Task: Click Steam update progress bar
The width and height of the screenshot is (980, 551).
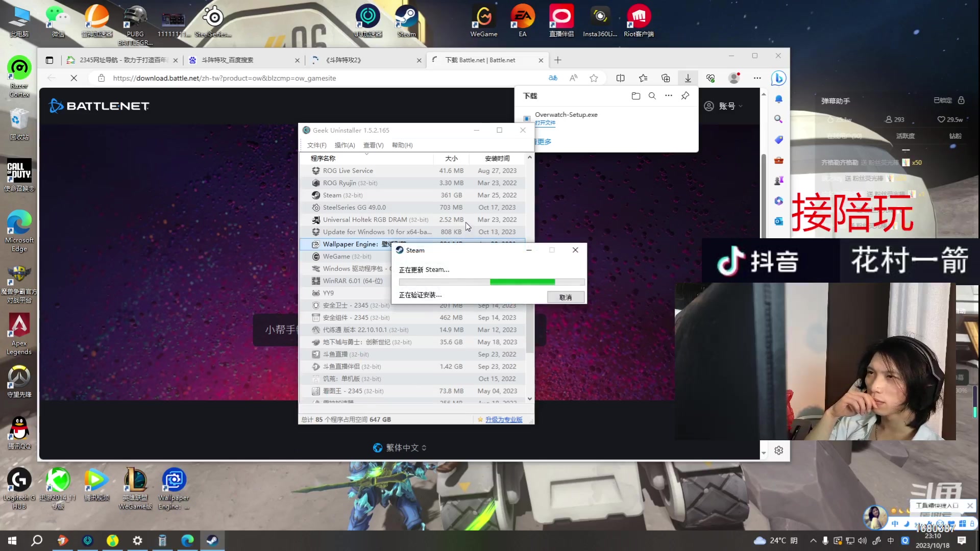Action: (492, 282)
